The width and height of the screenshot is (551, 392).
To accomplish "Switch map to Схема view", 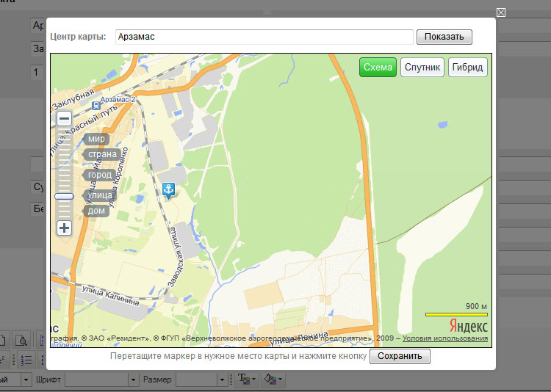I will click(x=378, y=67).
